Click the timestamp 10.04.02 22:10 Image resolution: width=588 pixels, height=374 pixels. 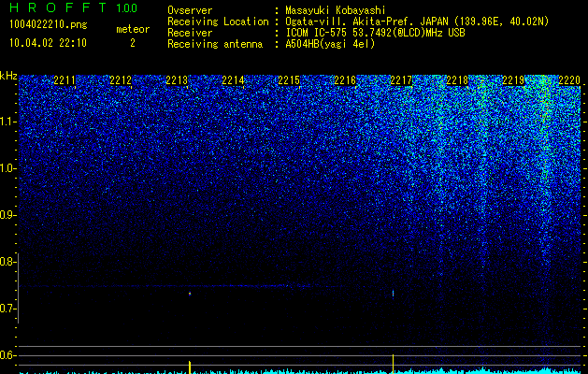[48, 43]
